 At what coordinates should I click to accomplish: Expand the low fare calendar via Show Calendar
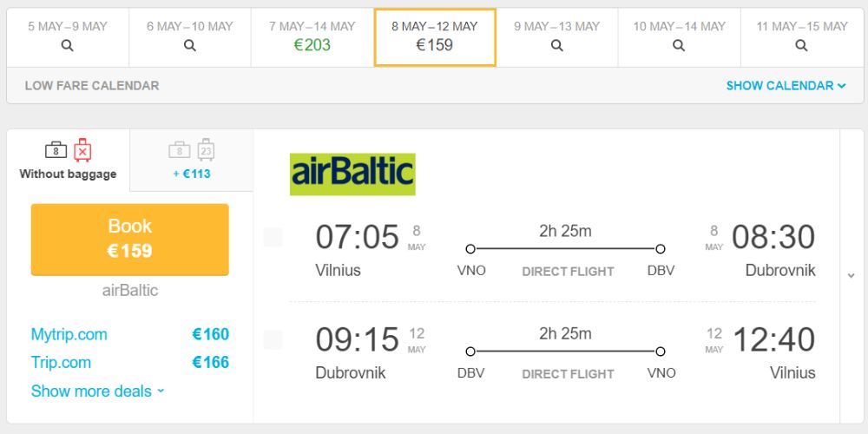pos(786,86)
